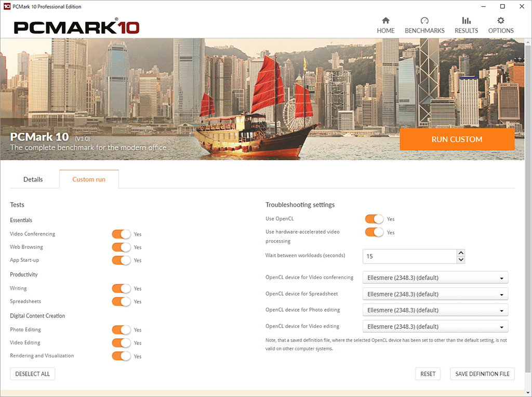Screen dimensions: 532x397
Task: Open the Results bar chart icon
Action: pos(466,20)
